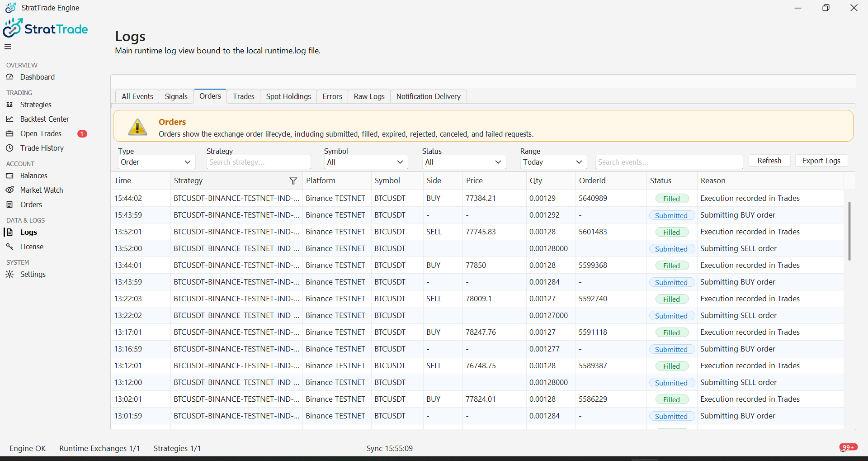
Task: Open the 99+ notifications badge
Action: 848,447
